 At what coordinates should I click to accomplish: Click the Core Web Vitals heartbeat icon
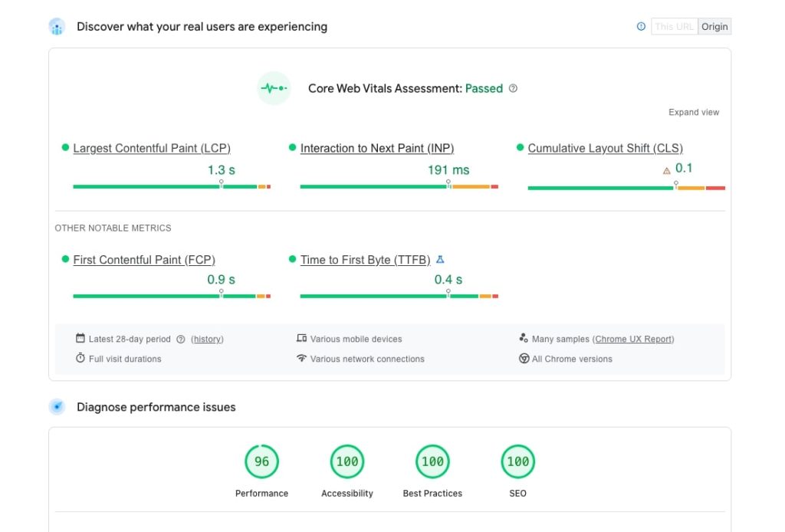point(274,87)
